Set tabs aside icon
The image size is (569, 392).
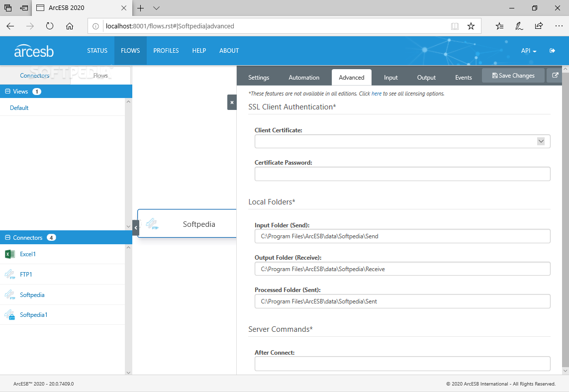(x=24, y=8)
